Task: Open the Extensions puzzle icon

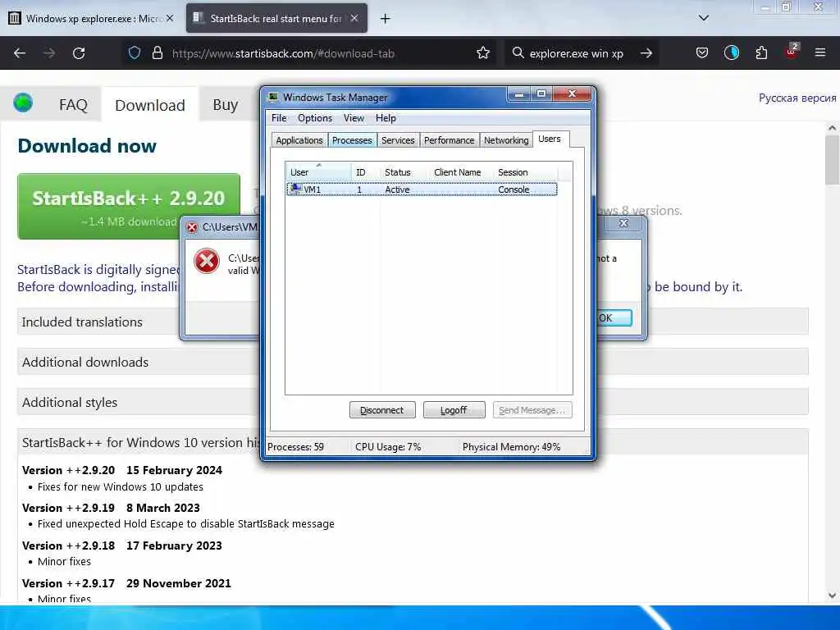Action: pyautogui.click(x=761, y=53)
